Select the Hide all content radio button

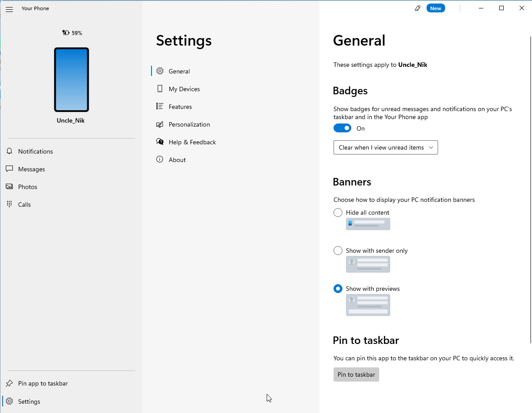click(338, 212)
